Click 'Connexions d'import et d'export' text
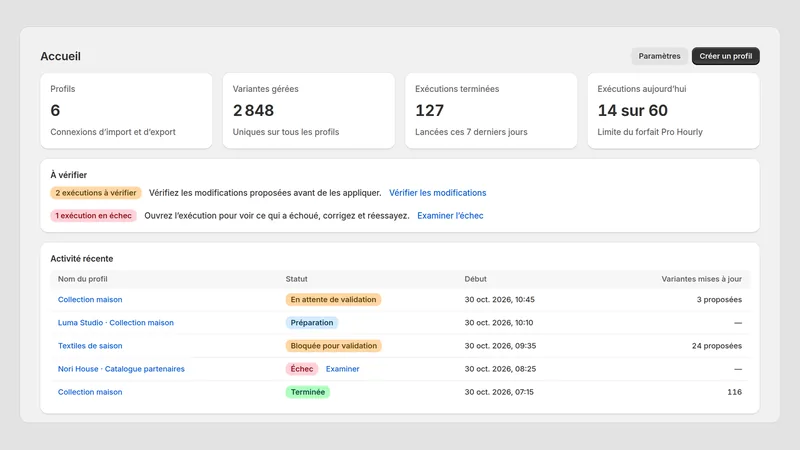 [113, 132]
